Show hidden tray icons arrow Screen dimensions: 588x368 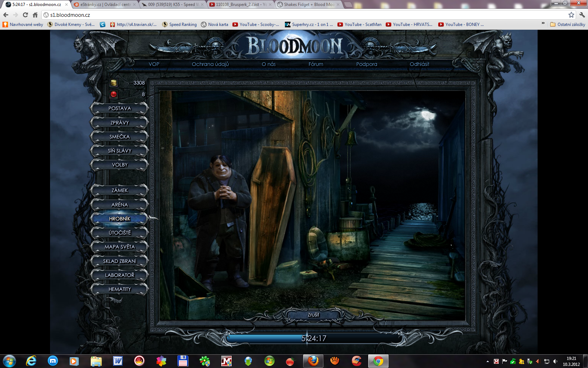488,361
